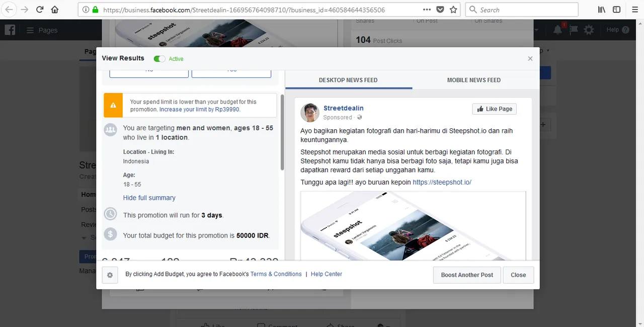Click the Indonesia location value
The width and height of the screenshot is (644, 327).
pyautogui.click(x=136, y=161)
